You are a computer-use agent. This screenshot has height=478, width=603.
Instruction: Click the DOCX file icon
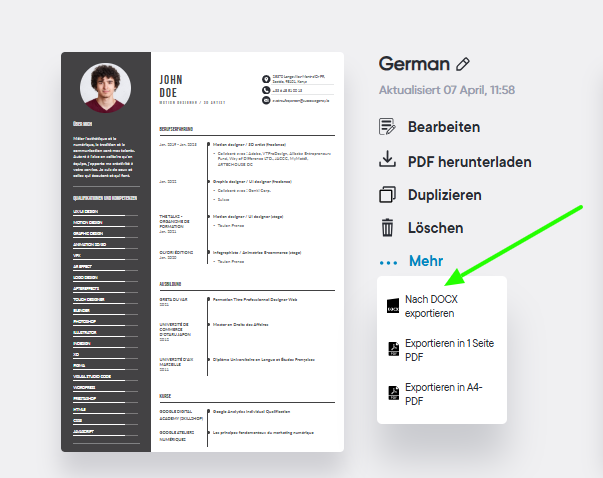click(393, 306)
